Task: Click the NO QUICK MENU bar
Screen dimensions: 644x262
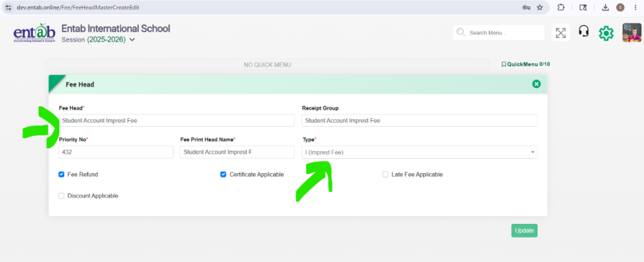Action: 267,64
